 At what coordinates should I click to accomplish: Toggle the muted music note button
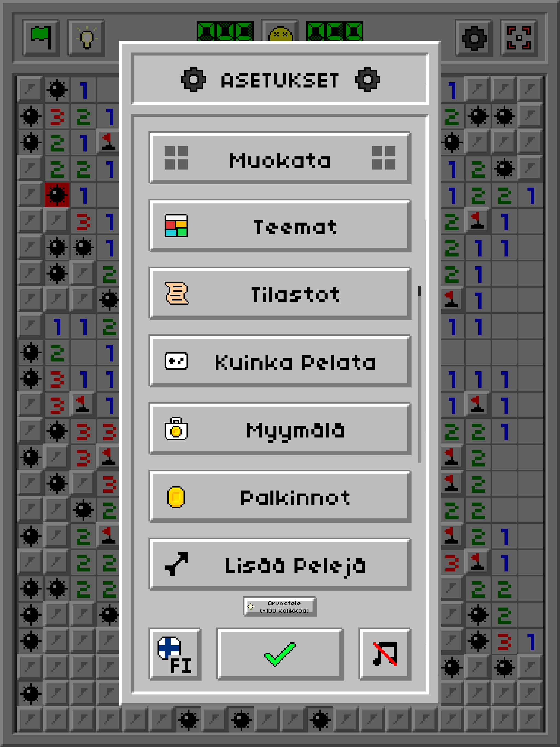click(385, 654)
